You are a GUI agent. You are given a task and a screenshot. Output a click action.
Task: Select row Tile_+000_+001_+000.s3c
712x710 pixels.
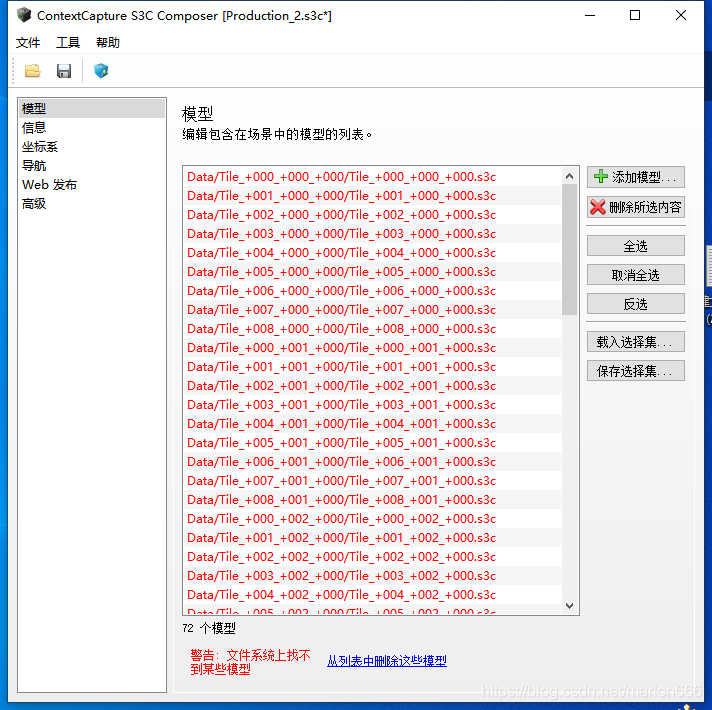372,348
